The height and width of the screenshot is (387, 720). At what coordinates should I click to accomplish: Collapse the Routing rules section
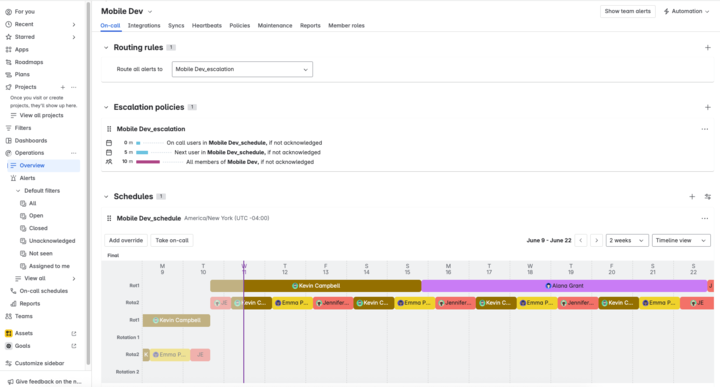pos(106,48)
